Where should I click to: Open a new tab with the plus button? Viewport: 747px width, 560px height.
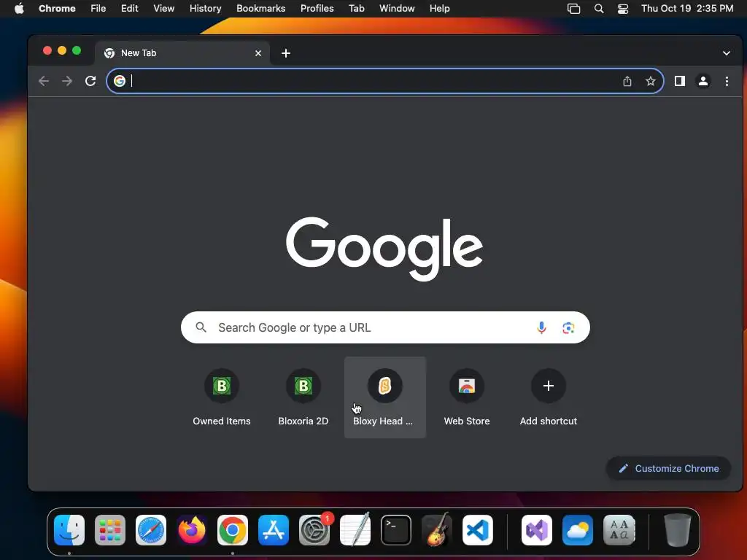(x=286, y=53)
